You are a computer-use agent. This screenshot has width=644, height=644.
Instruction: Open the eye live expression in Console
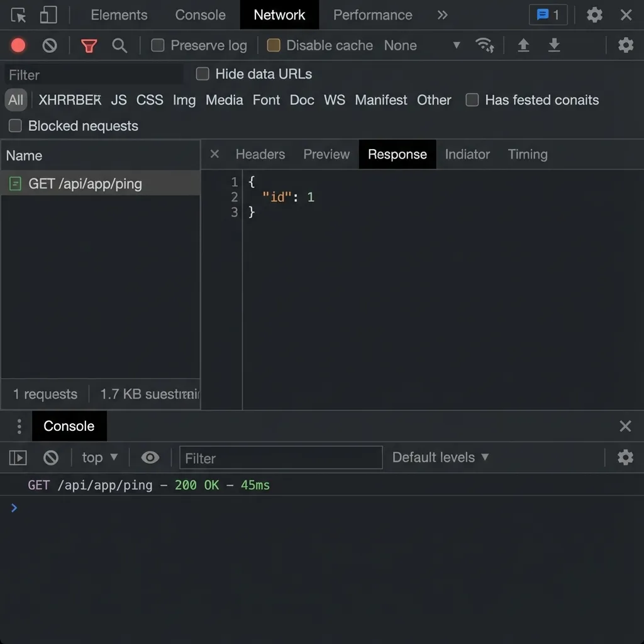(x=150, y=457)
